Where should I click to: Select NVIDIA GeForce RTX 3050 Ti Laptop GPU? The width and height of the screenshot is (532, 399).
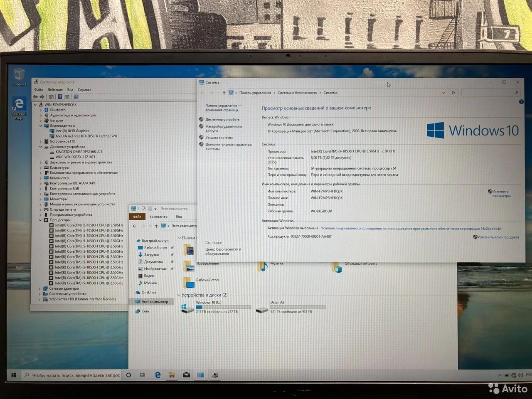(86, 136)
